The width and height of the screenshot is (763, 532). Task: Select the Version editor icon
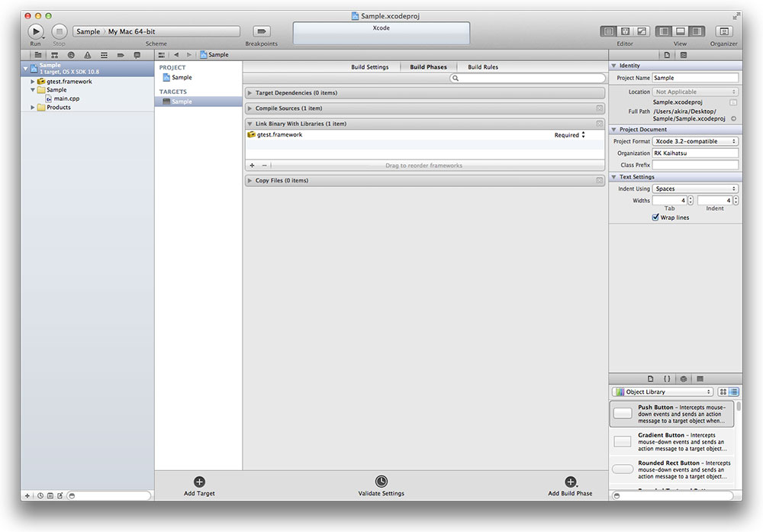642,31
